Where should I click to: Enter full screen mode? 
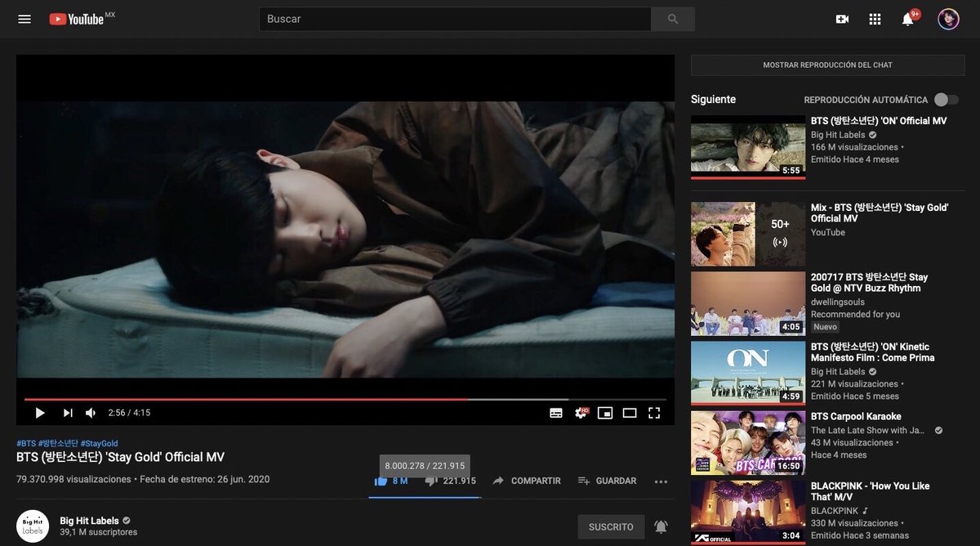[654, 413]
